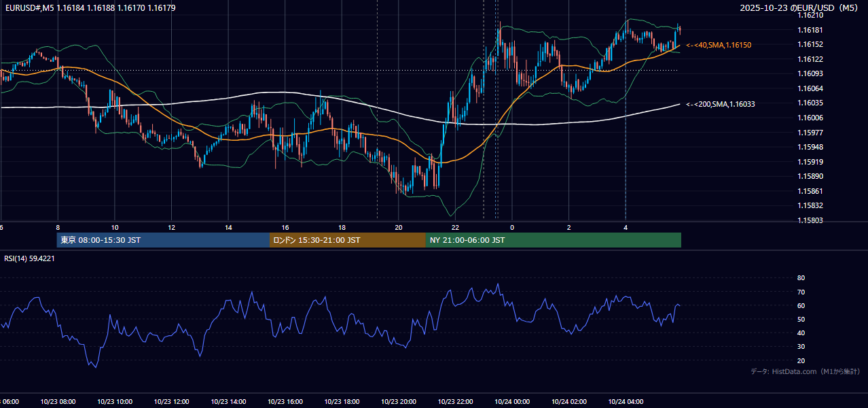Click the 10/23 10:00 date label

[x=115, y=402]
